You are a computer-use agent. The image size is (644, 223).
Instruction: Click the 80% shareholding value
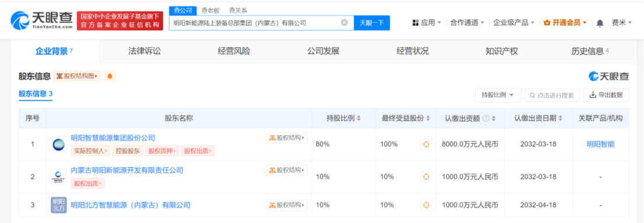click(x=323, y=144)
